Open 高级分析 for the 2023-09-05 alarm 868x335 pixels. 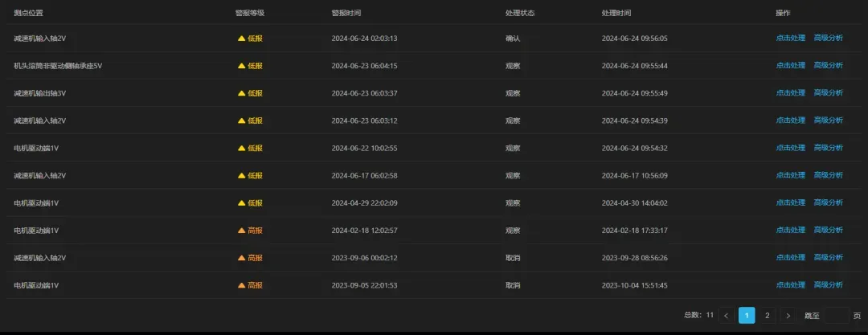pyautogui.click(x=829, y=285)
